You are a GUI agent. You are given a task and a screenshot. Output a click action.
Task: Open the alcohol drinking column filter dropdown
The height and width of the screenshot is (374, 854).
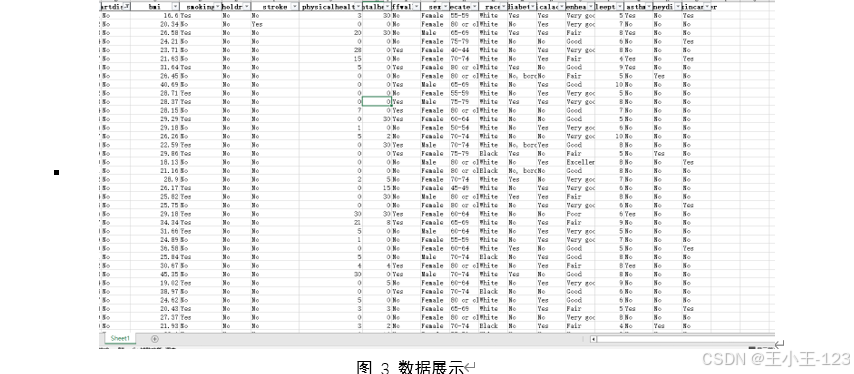pos(246,7)
